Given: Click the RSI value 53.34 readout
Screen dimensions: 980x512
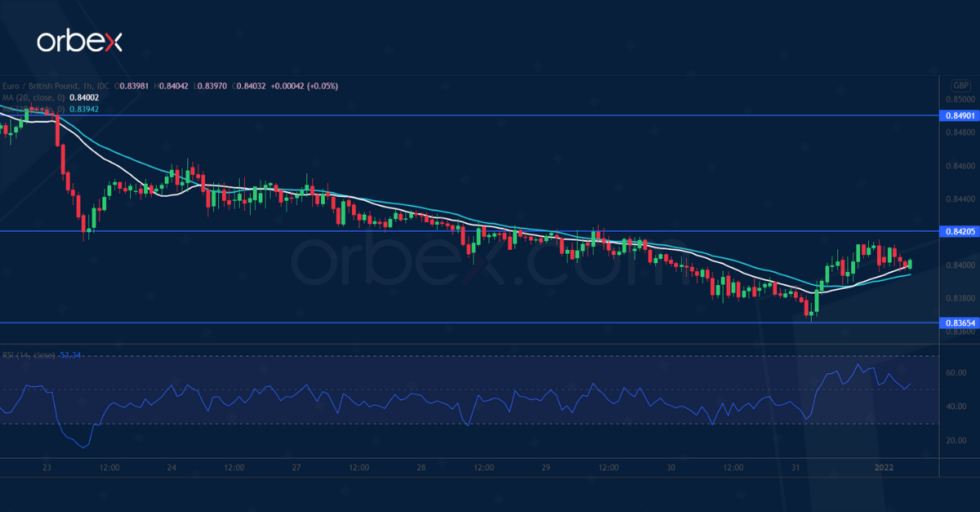Looking at the screenshot, I should click(x=71, y=356).
